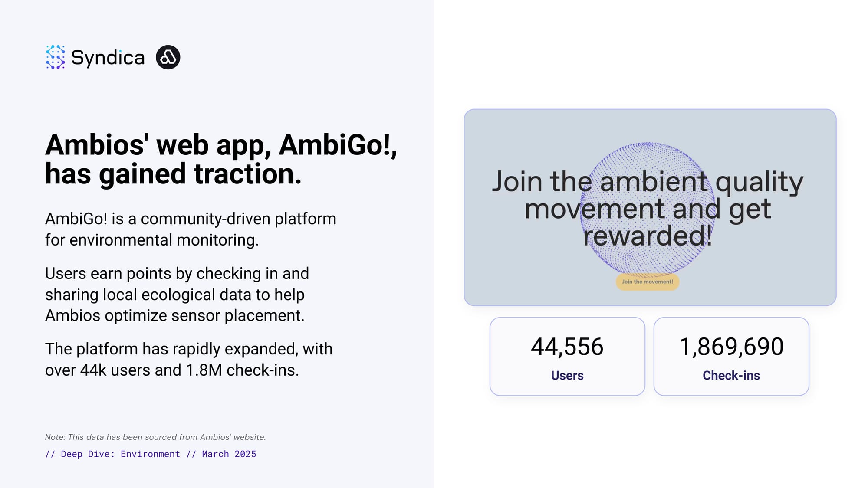Viewport: 868px width, 488px height.
Task: Click the slide title about AmbiGo! traction
Action: [x=221, y=159]
